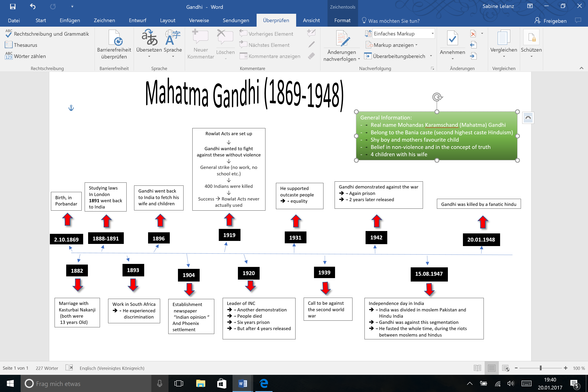
Task: Switch to web layout view in status bar
Action: tap(505, 368)
